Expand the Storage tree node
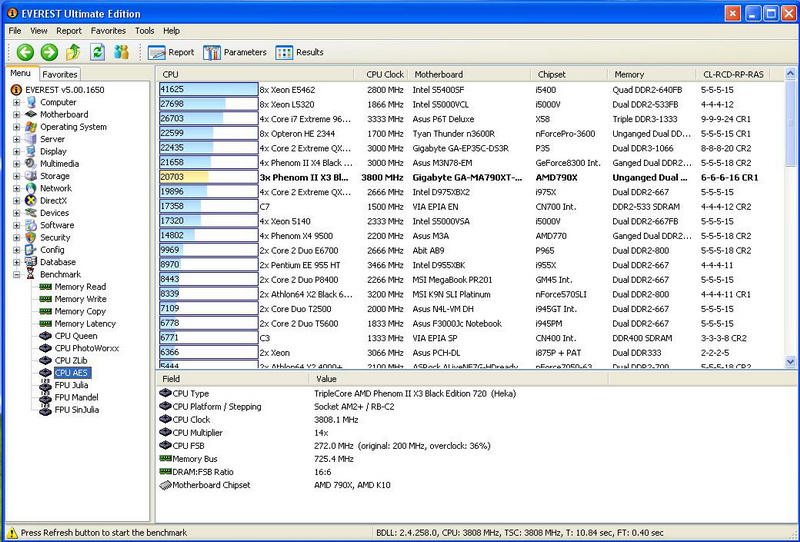The image size is (800, 542). [16, 176]
